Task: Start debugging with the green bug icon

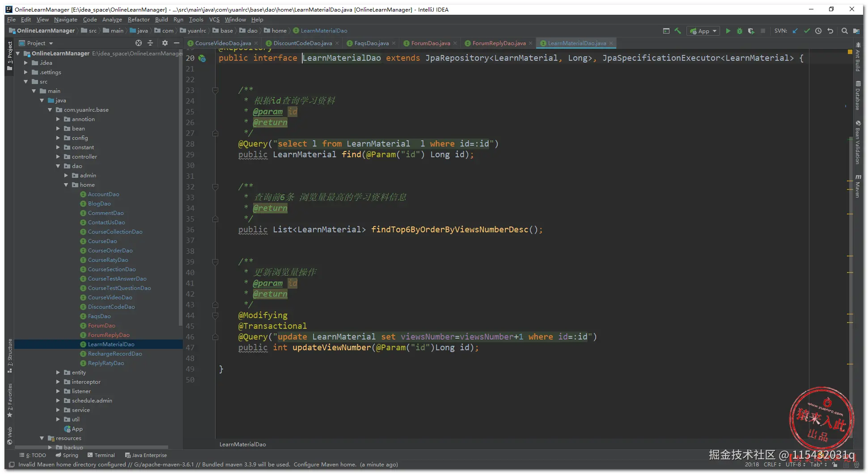Action: tap(740, 31)
